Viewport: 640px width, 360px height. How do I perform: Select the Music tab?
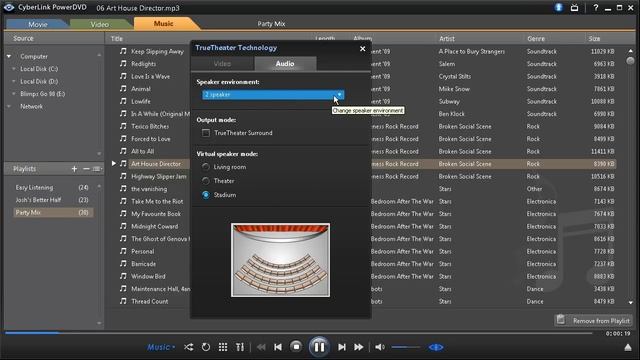(163, 24)
